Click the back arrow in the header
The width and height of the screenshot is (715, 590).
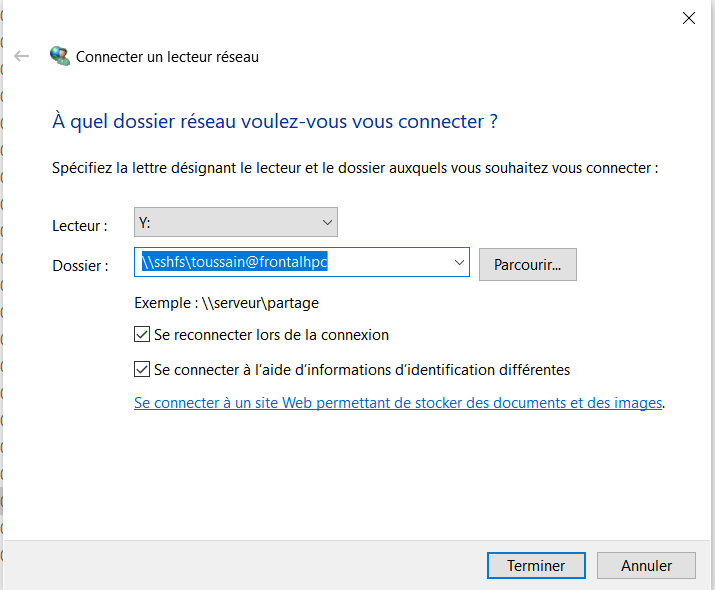(x=22, y=57)
